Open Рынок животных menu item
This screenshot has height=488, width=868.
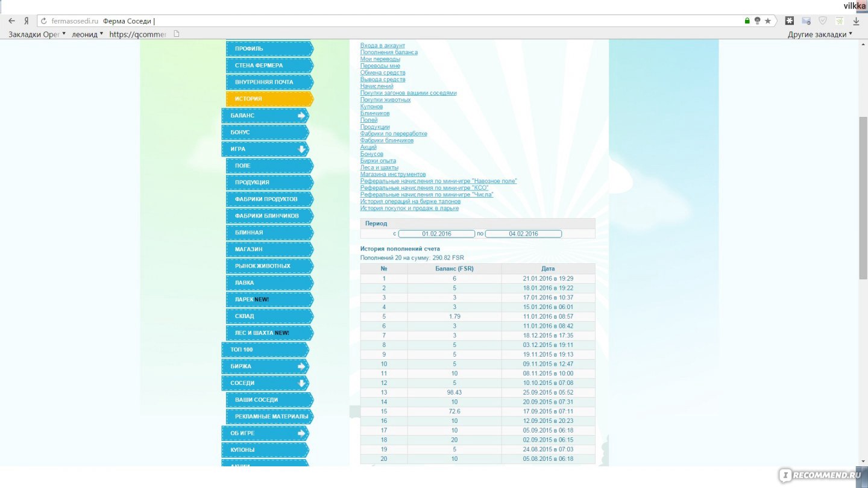269,266
